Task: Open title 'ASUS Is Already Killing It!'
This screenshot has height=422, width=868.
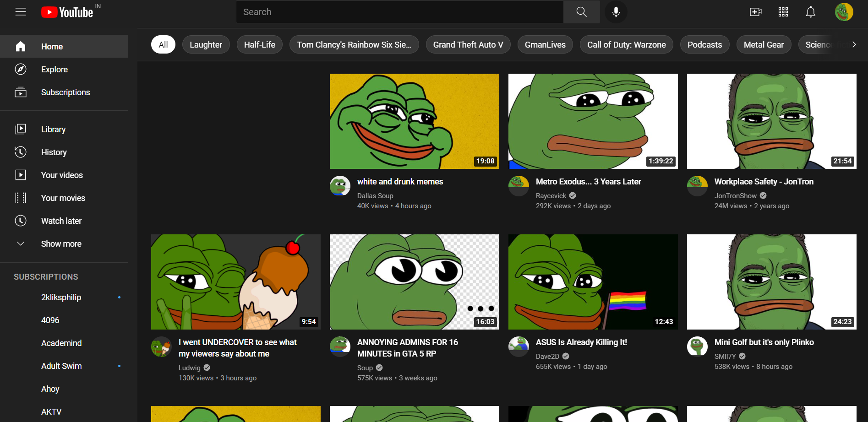Action: pos(581,342)
